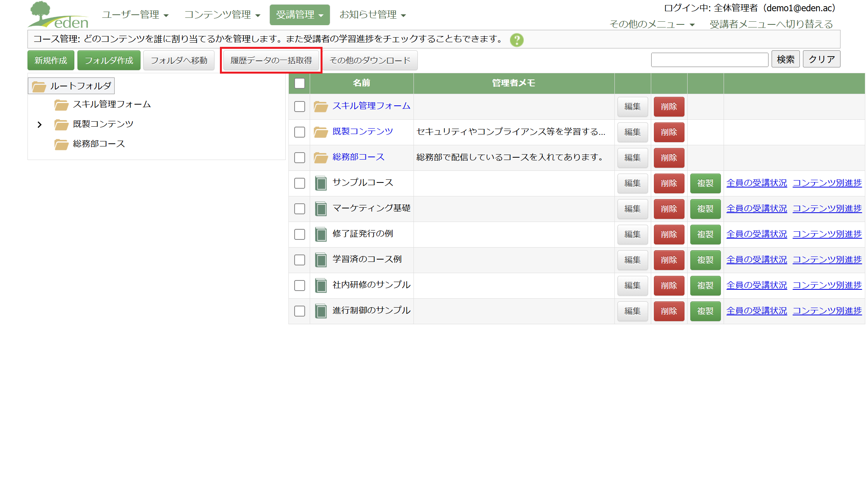Click その他のダウンロード button
The width and height of the screenshot is (868, 480).
[x=370, y=60]
